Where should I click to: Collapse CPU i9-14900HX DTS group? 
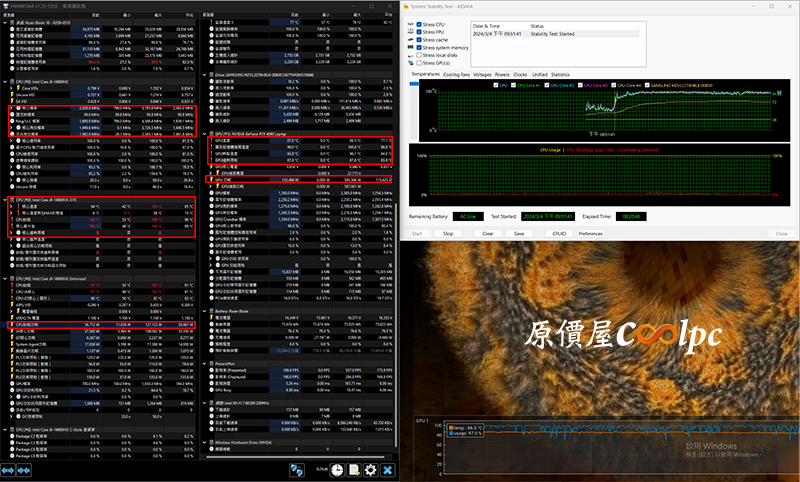point(5,200)
